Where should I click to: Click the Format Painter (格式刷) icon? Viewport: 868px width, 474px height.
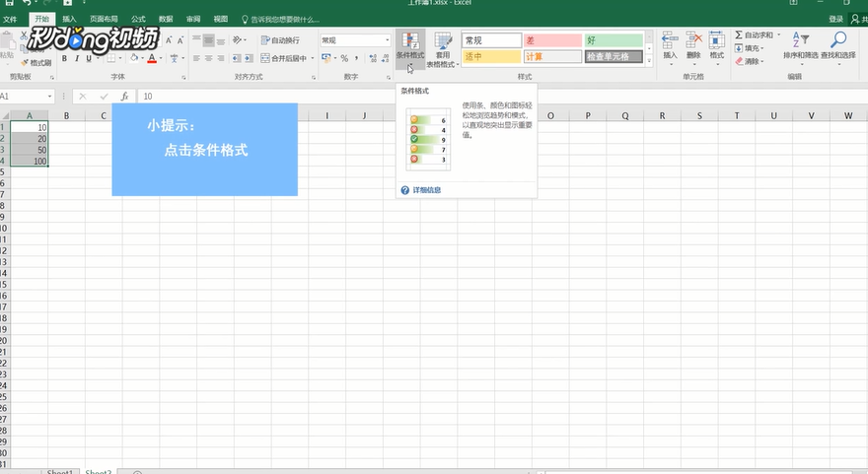[25, 62]
